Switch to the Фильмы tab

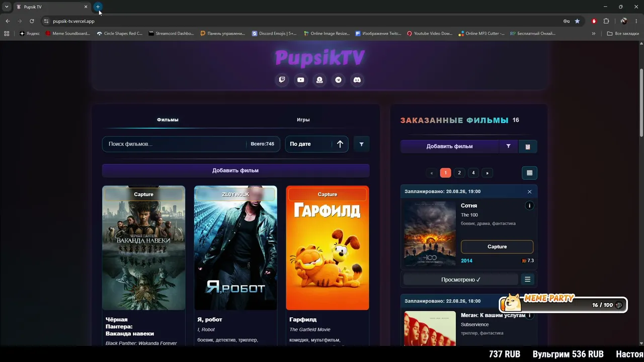tap(168, 120)
